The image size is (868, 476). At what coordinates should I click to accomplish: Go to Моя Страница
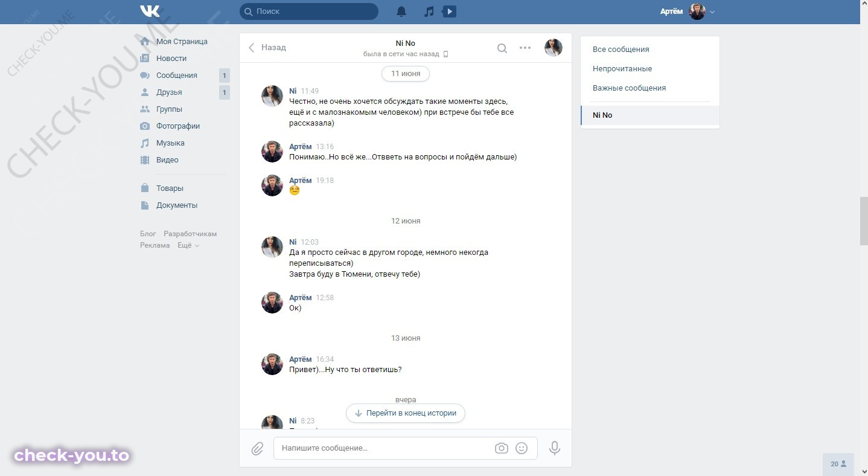pos(182,42)
